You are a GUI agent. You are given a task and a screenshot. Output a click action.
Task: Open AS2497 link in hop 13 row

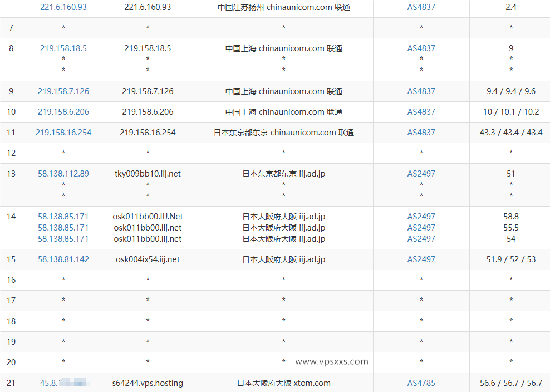coord(421,174)
